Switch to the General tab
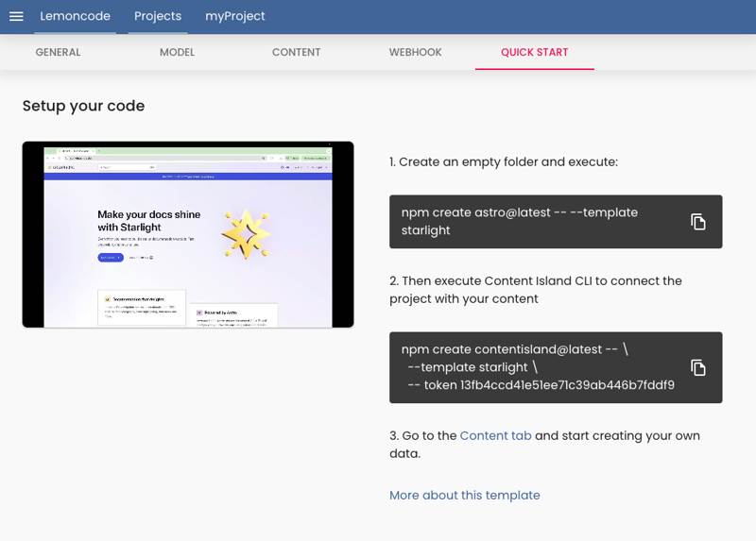Image resolution: width=756 pixels, height=541 pixels. 58,52
